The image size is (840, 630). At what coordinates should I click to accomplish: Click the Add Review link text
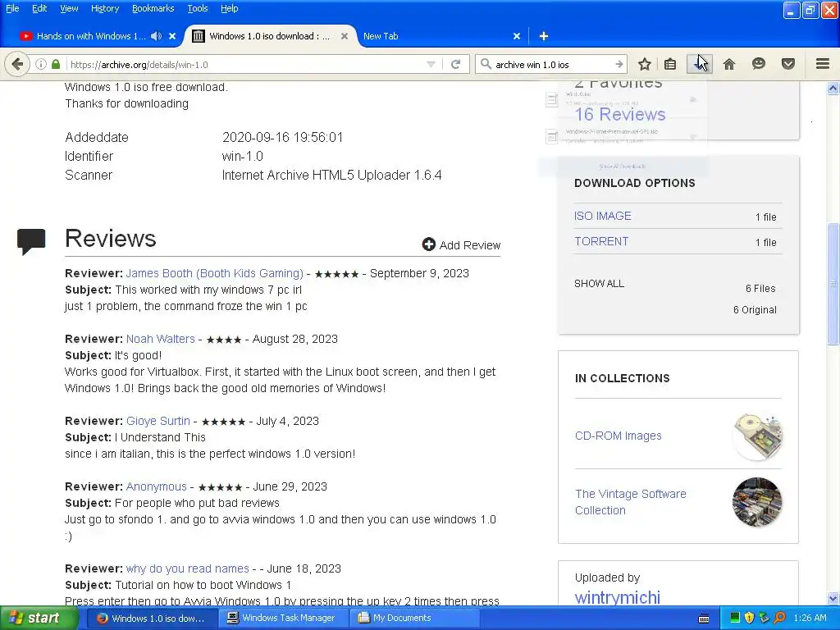(x=470, y=245)
